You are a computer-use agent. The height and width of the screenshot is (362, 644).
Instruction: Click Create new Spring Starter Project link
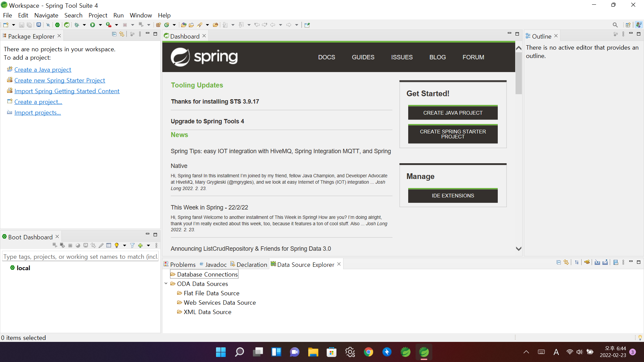pos(60,80)
